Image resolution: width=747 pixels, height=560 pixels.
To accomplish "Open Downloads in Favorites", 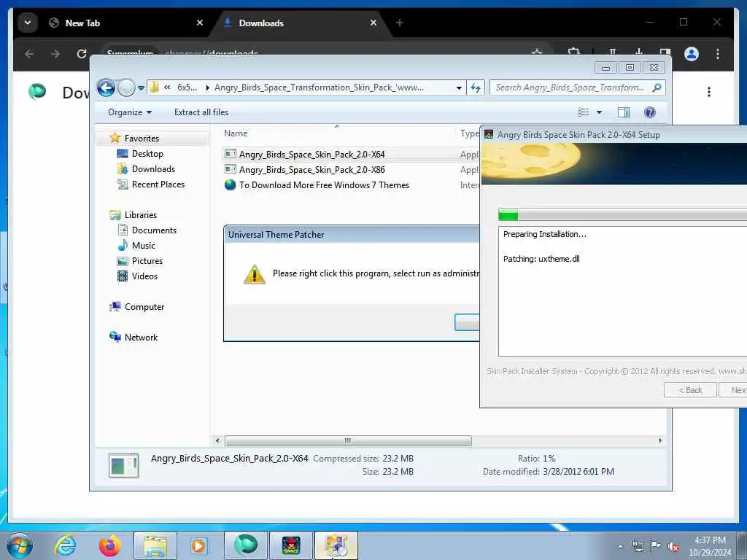I will [x=153, y=169].
